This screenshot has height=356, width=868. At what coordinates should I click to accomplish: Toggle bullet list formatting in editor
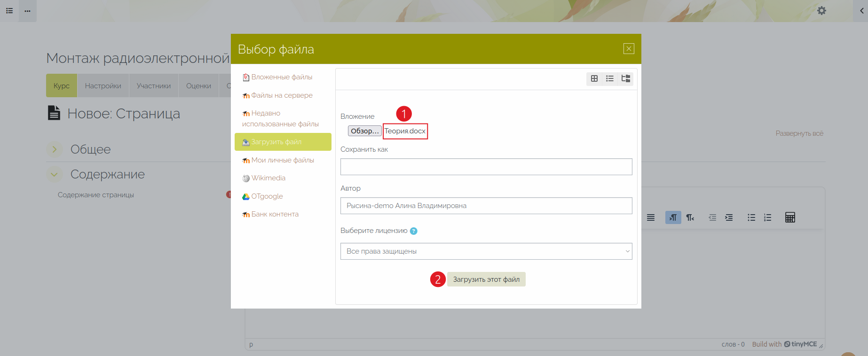click(751, 217)
